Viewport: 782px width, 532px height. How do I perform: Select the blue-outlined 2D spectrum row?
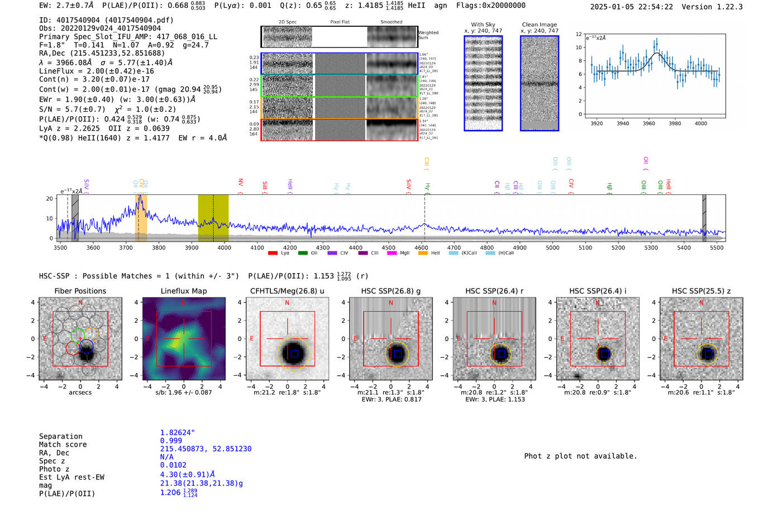click(340, 64)
